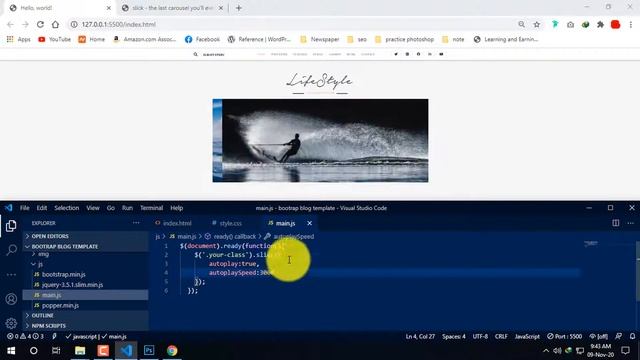Reload the browser page
This screenshot has width=640, height=360.
click(x=40, y=24)
